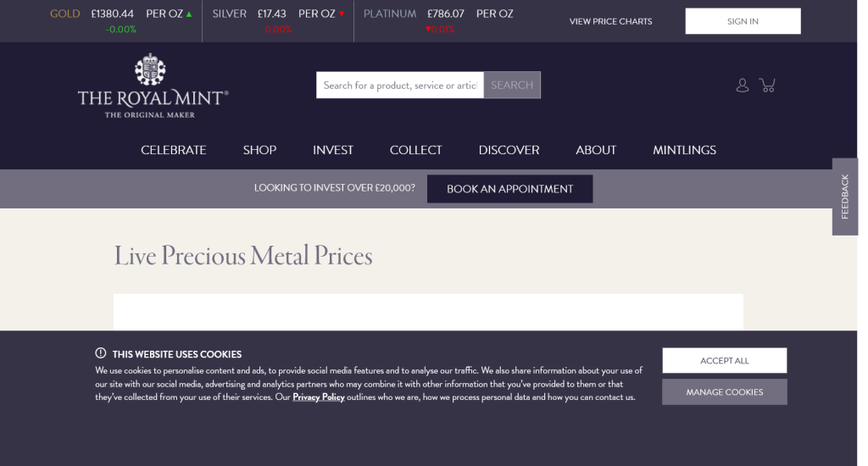The image size is (868, 466).
Task: Accept all cookies
Action: (724, 360)
